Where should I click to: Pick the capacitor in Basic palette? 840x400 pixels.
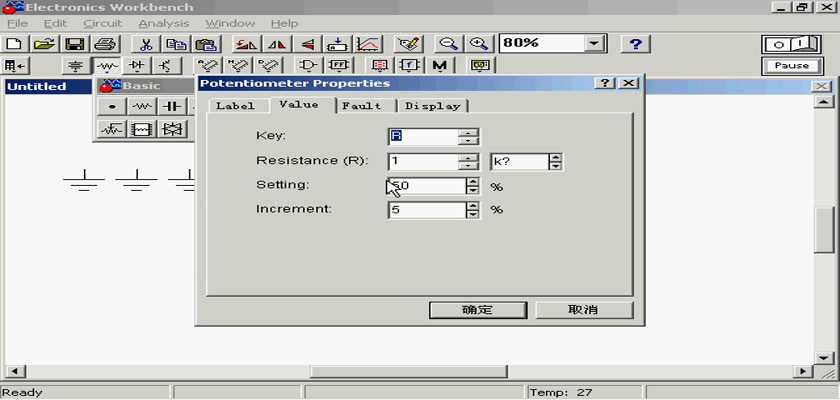(x=172, y=106)
